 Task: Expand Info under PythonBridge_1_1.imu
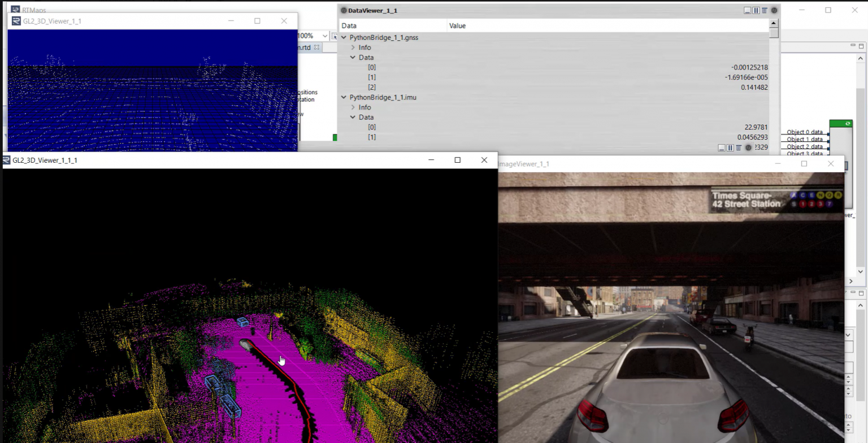tap(353, 107)
